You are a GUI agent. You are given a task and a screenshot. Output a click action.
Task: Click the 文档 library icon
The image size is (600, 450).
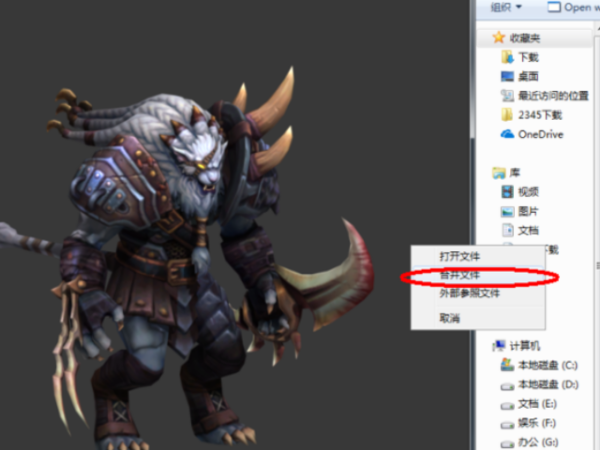click(507, 230)
